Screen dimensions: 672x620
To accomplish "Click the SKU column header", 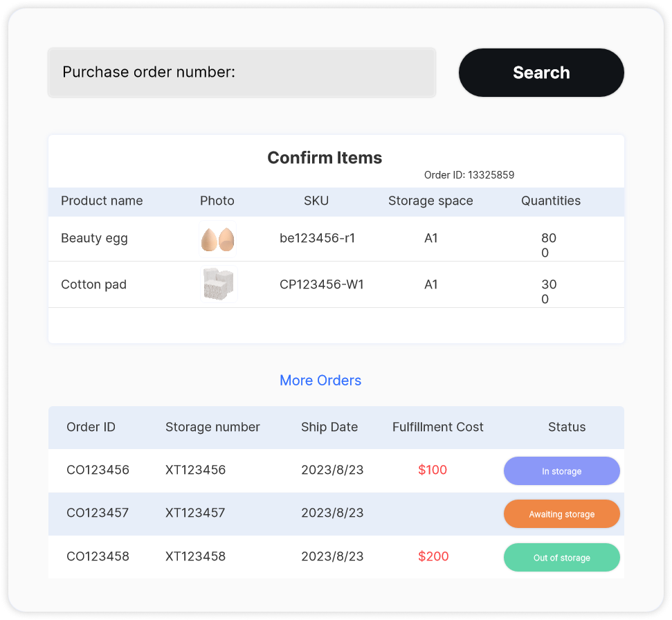I will 316,201.
